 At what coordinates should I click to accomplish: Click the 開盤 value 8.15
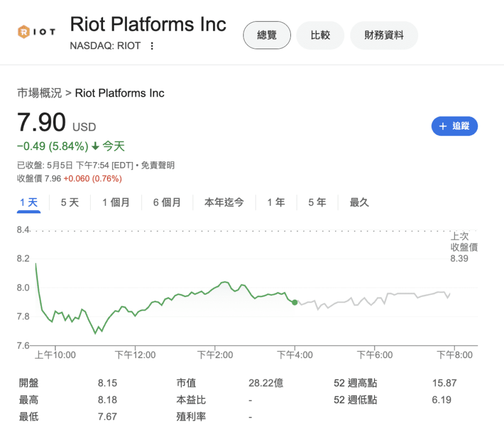pyautogui.click(x=107, y=383)
